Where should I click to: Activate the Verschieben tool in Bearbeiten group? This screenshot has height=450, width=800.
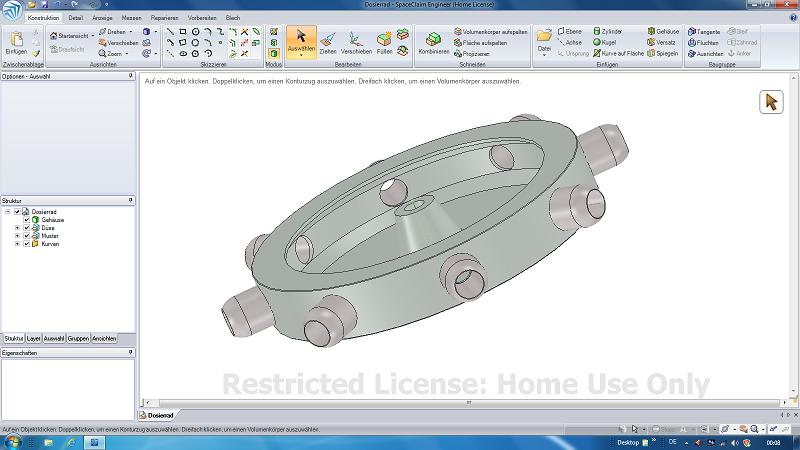click(356, 44)
